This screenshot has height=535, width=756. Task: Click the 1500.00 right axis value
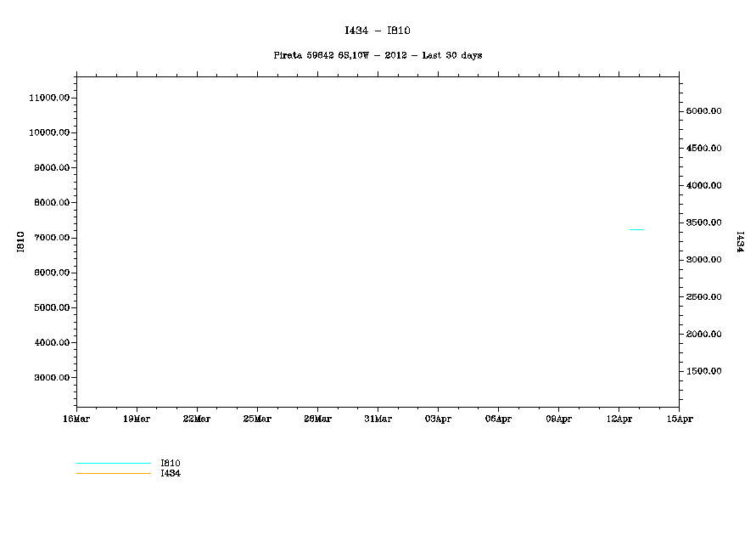(703, 371)
